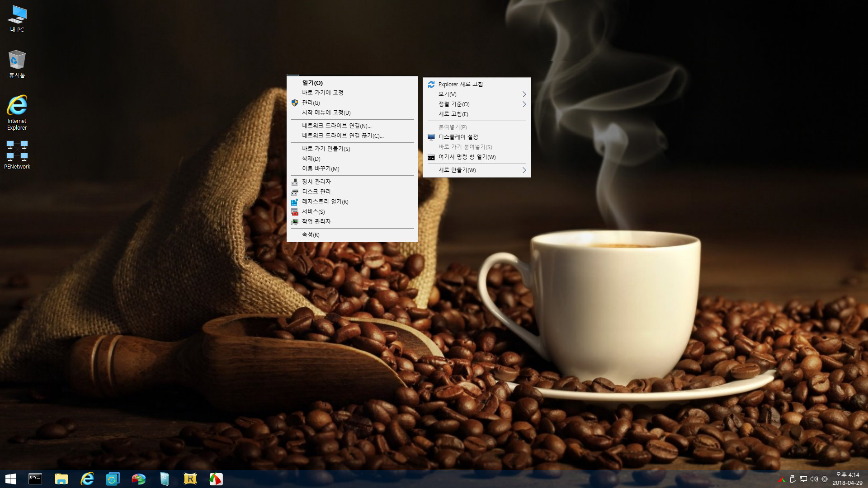
Task: Open 서비스(S) from the menu
Action: (352, 211)
